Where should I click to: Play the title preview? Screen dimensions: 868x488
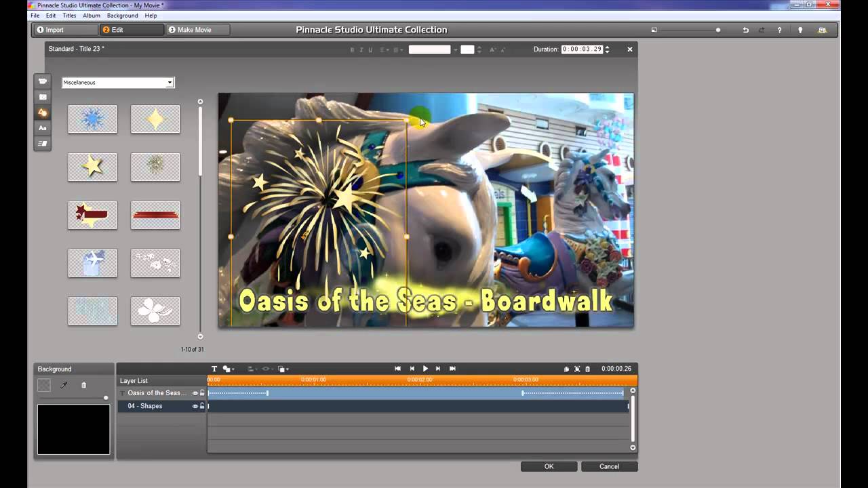click(x=425, y=369)
